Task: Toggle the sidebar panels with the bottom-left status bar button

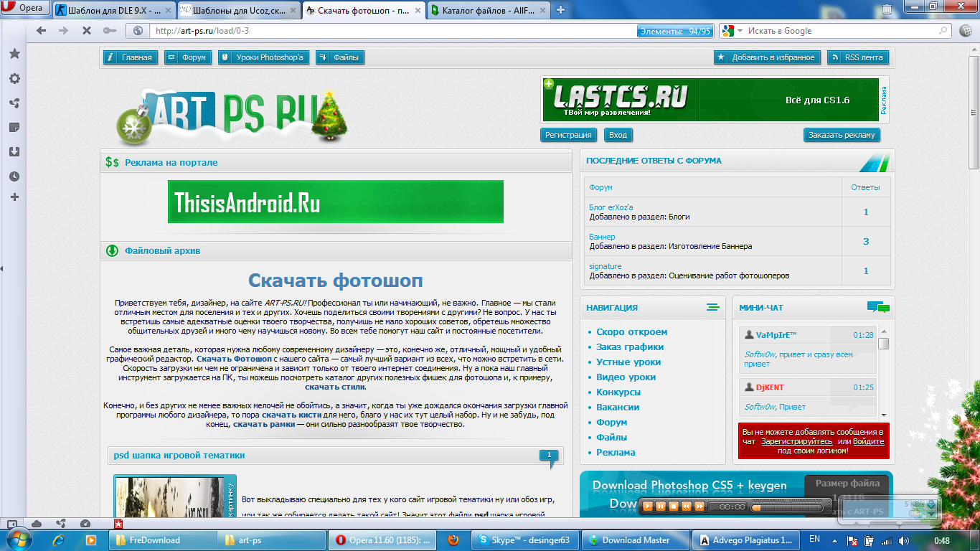Action: tap(12, 524)
